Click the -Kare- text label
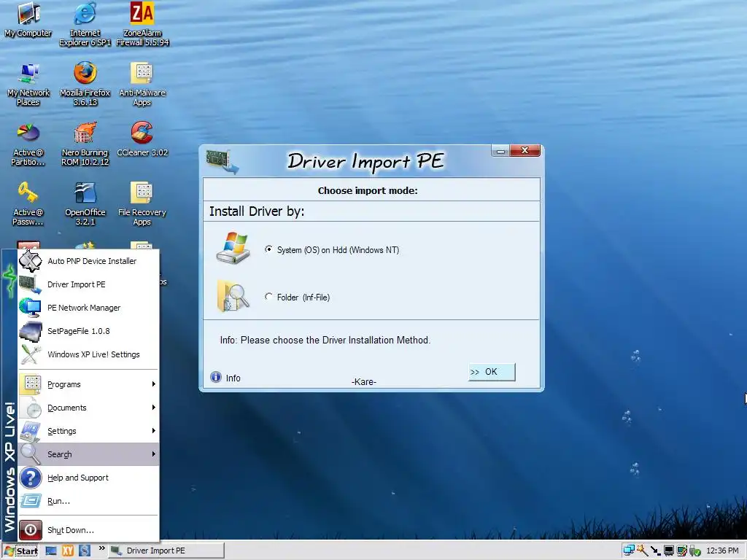747x560 pixels. tap(364, 382)
